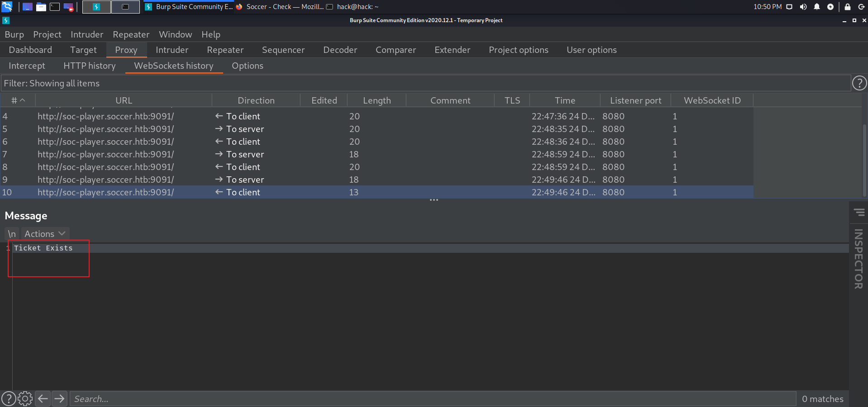The width and height of the screenshot is (868, 407).
Task: Open the Window menu
Action: (176, 34)
